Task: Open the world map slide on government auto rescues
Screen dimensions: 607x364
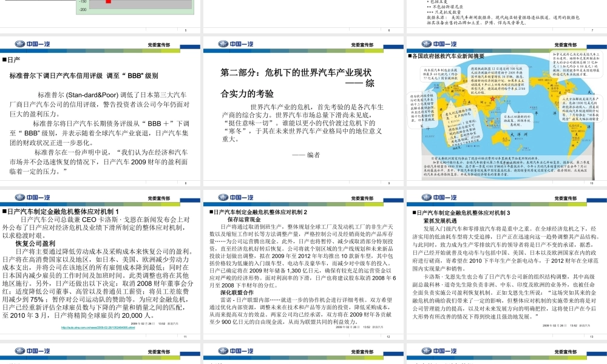Action: [507, 109]
